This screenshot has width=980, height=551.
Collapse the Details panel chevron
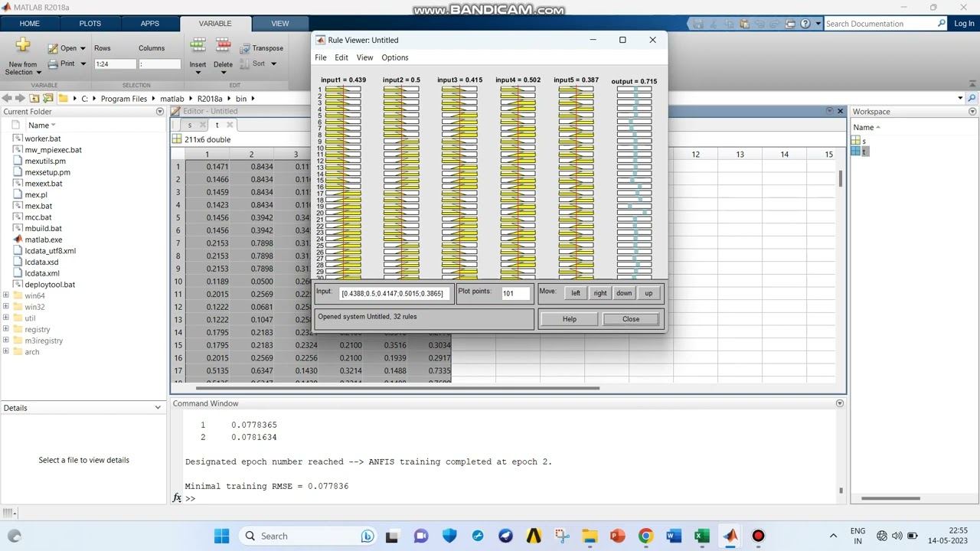click(x=158, y=408)
